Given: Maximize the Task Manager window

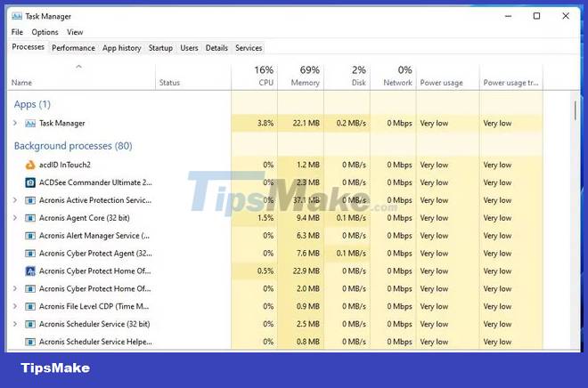Looking at the screenshot, I should pos(536,16).
